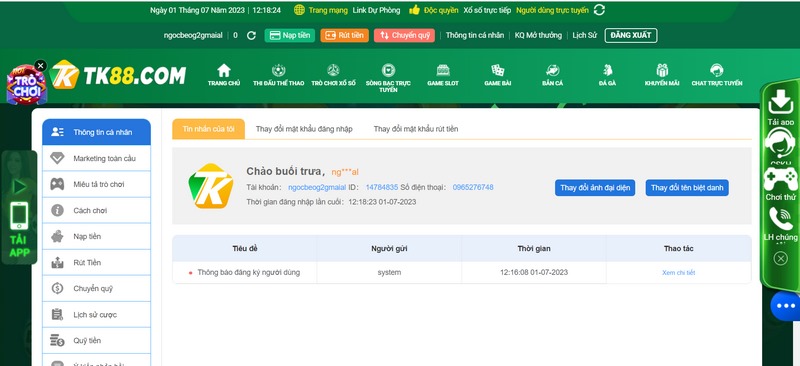Switch to Thay đổi mật khẩu rút tiền tab

click(x=416, y=129)
